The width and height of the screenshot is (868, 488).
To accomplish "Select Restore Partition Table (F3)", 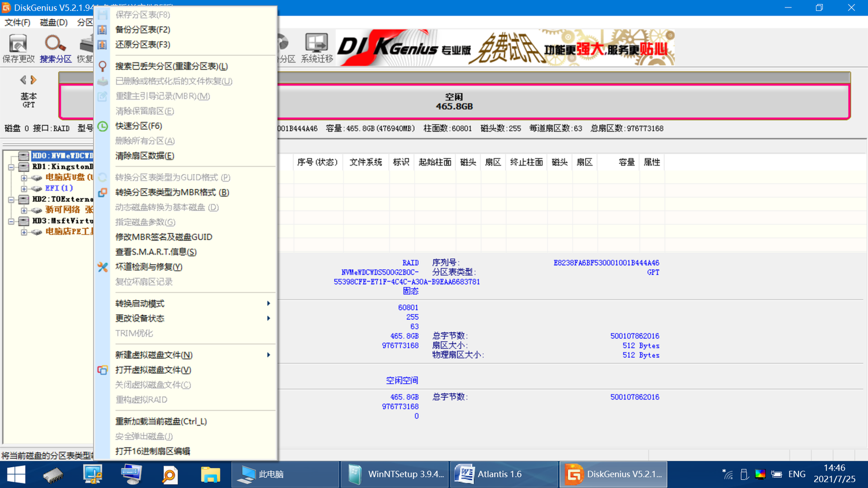I will click(x=185, y=45).
